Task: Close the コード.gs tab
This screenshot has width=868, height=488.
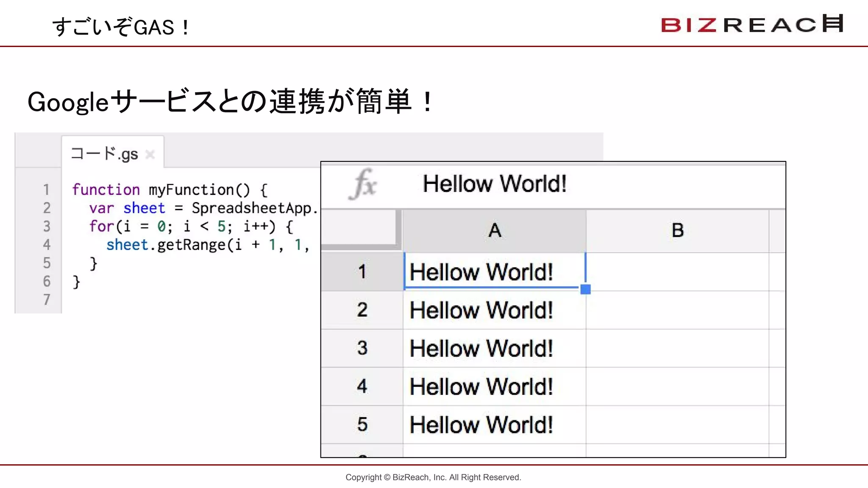Action: (150, 154)
